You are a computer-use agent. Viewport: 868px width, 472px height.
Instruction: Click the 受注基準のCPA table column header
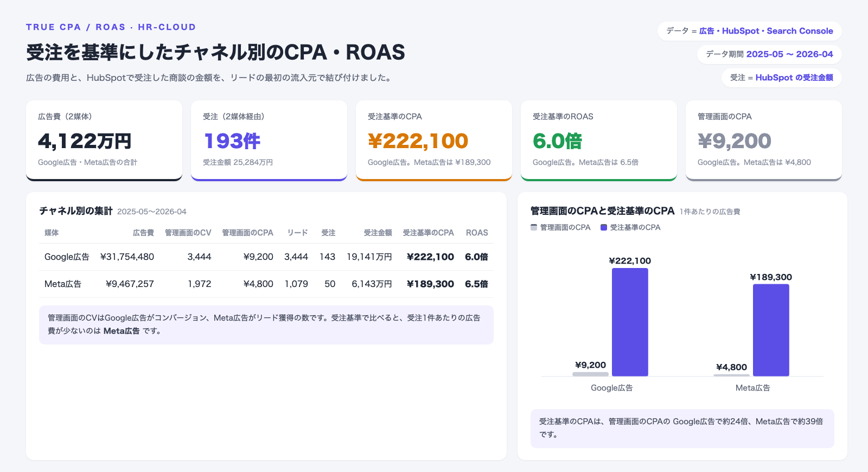429,233
